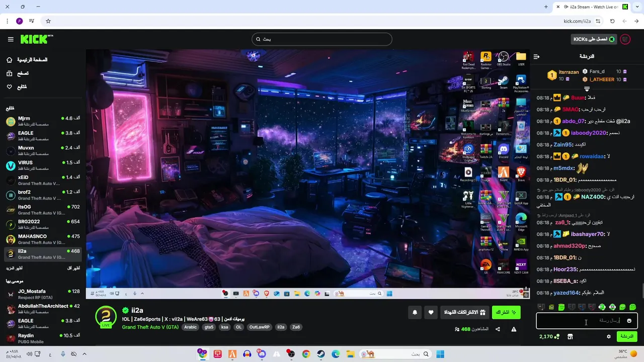Click the Get KICKs button in header
Viewport: 644px width, 362px height.
[x=594, y=39]
